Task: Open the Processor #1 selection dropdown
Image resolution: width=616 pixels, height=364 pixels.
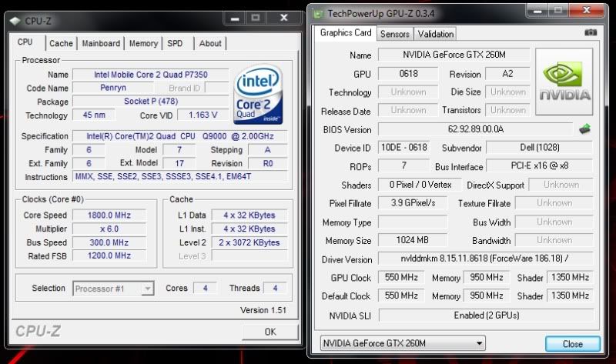Action: [x=113, y=289]
